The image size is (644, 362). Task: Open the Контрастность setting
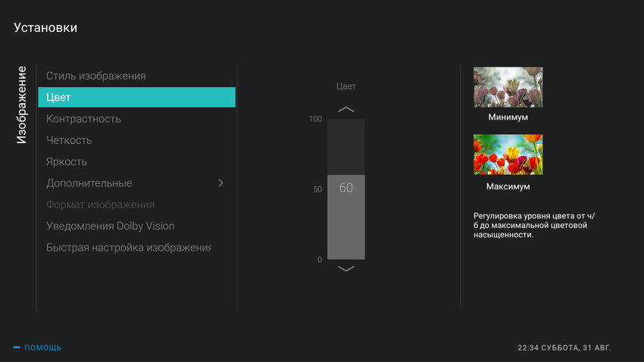pyautogui.click(x=83, y=119)
